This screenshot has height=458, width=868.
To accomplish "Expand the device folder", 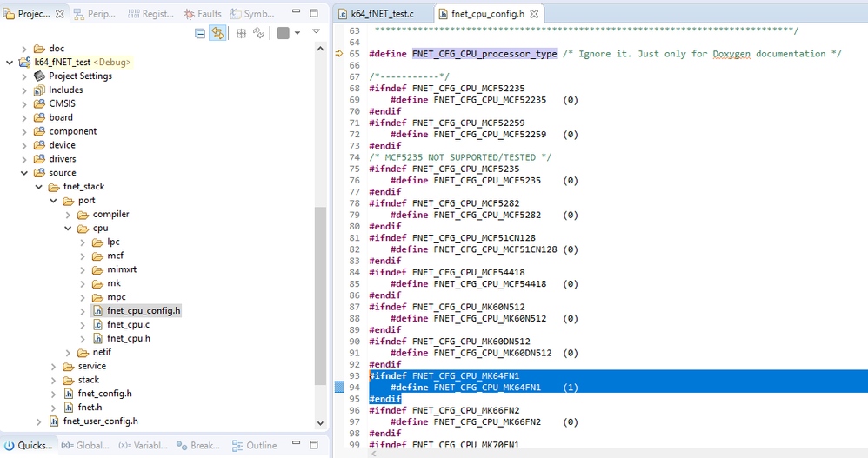I will point(23,145).
